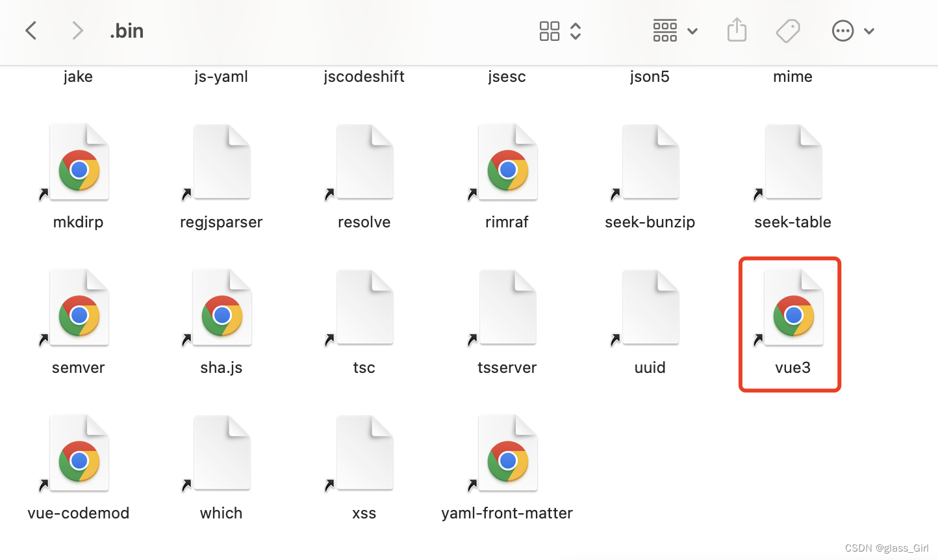Viewport: 938px width, 560px height.
Task: Go forward with the right chevron
Action: point(77,31)
